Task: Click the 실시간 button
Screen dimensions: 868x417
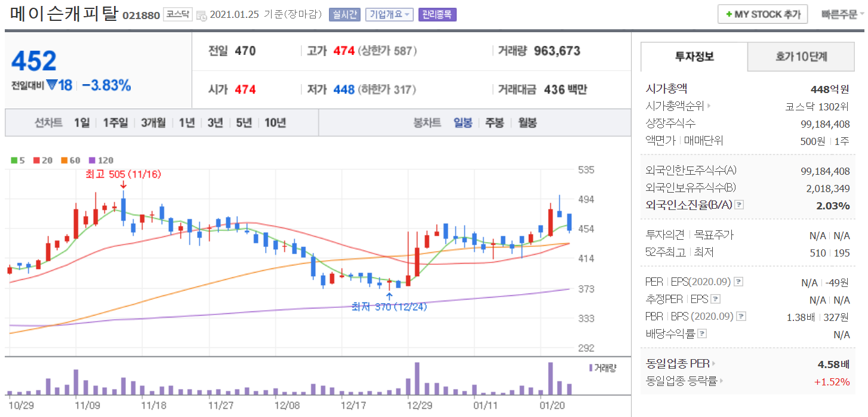Action: point(344,14)
